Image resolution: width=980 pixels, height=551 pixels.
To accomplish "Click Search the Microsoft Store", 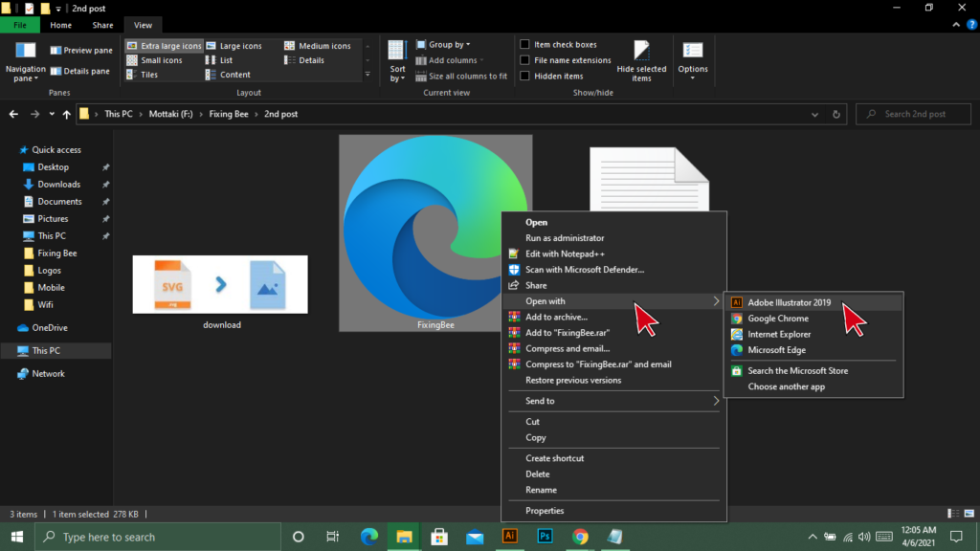I will coord(813,370).
